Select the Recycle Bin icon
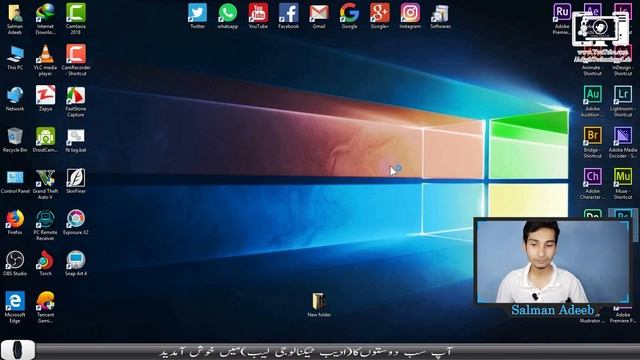 click(15, 137)
